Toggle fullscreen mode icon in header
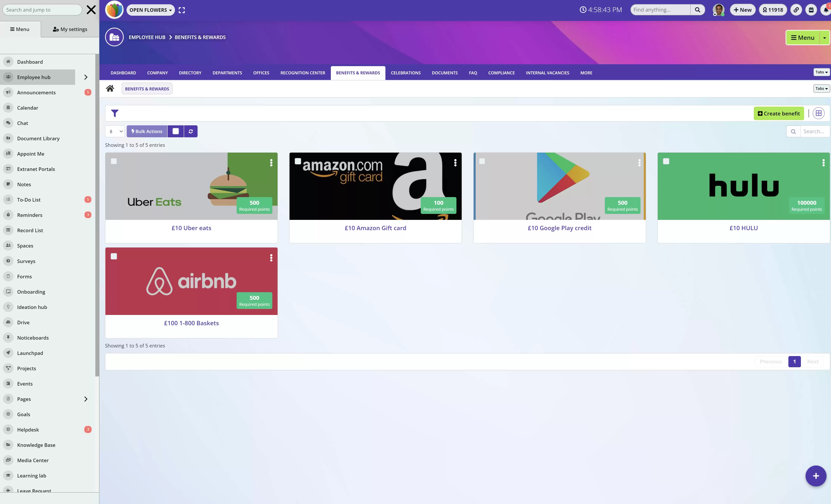Image resolution: width=831 pixels, height=504 pixels. (x=182, y=10)
